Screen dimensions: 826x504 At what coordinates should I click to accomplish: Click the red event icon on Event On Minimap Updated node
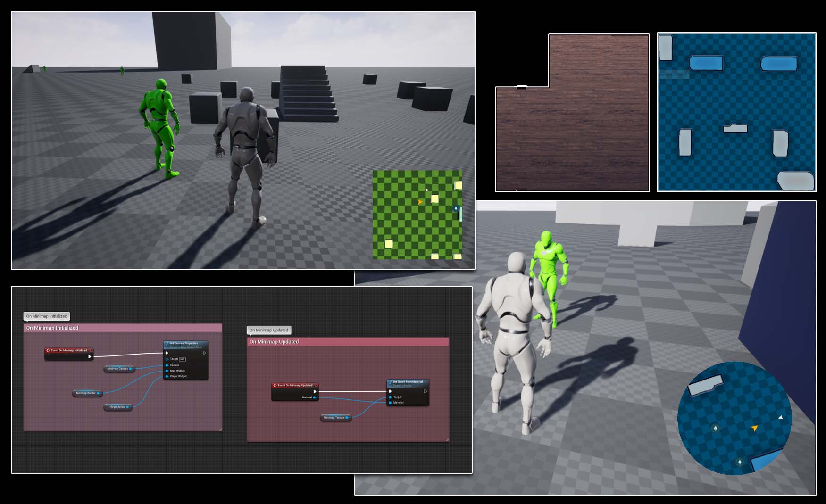(x=275, y=385)
